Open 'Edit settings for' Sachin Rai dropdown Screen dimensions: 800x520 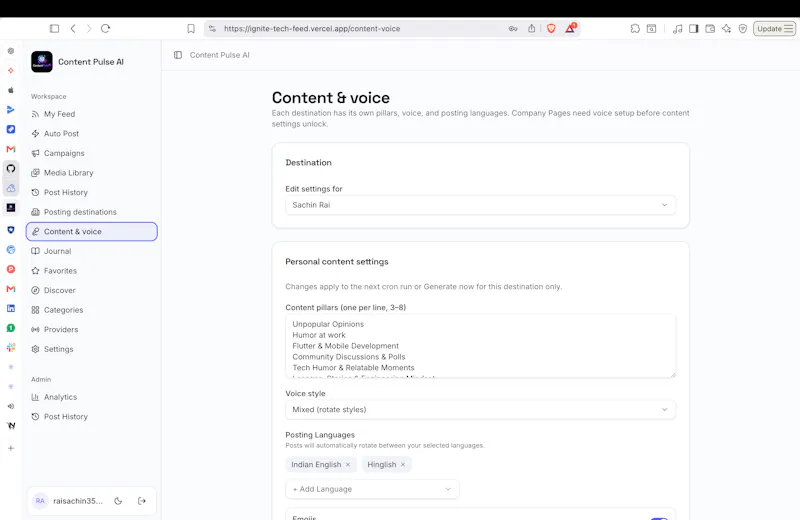coord(480,205)
